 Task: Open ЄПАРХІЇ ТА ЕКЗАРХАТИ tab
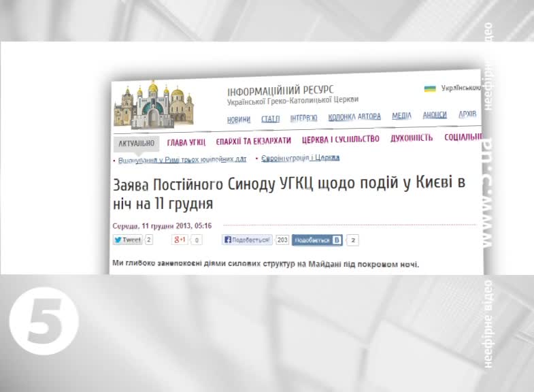(x=253, y=141)
